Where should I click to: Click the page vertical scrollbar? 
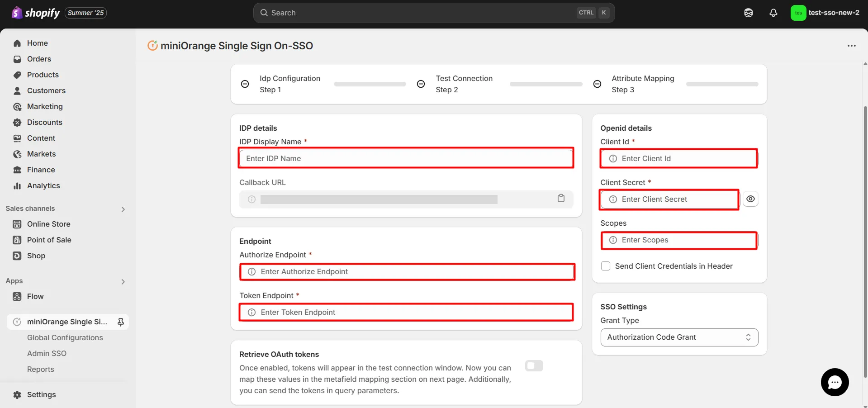865,241
